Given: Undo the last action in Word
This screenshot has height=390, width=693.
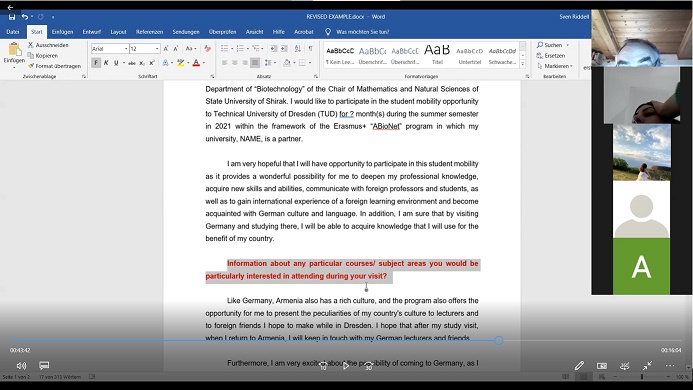Looking at the screenshot, I should 25,17.
